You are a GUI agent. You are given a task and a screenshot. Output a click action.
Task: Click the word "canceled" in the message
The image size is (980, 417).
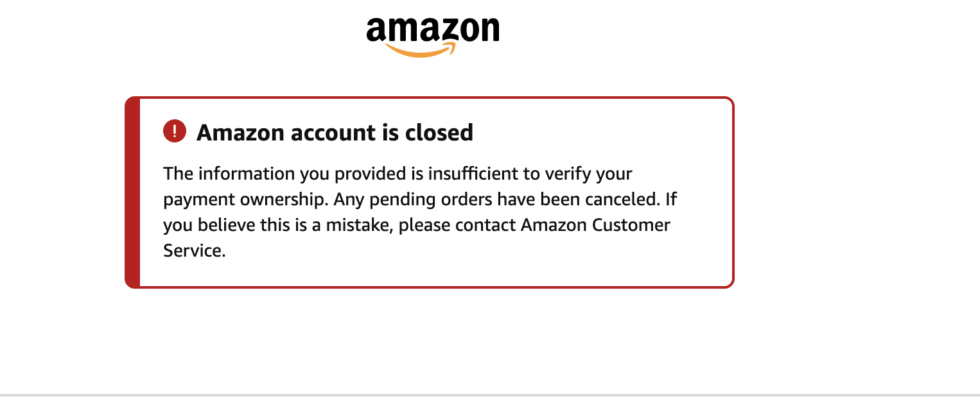click(x=621, y=200)
